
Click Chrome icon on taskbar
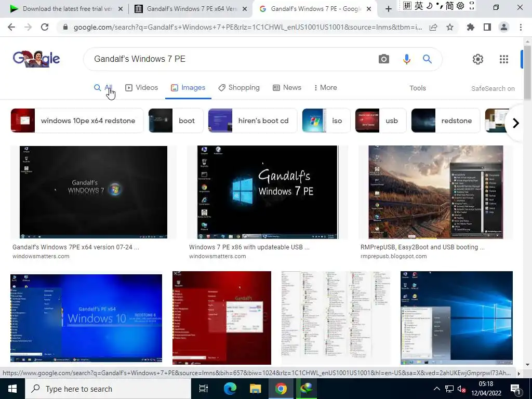coord(281,389)
